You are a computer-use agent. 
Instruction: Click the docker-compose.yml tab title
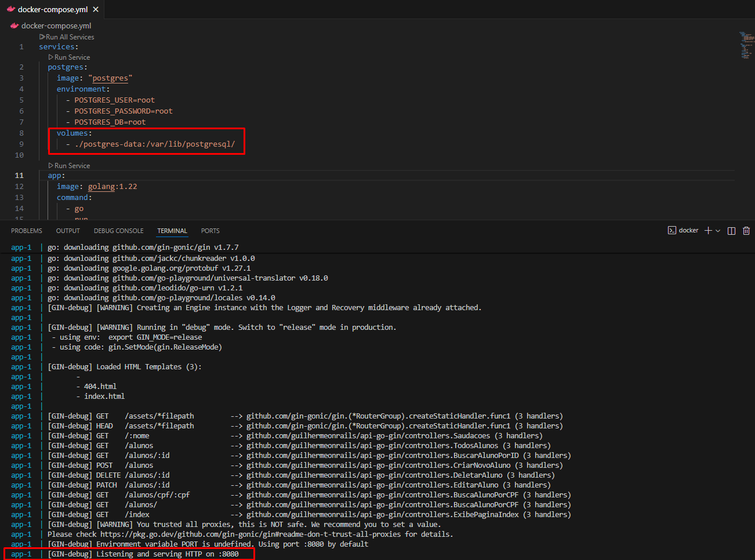tap(53, 9)
